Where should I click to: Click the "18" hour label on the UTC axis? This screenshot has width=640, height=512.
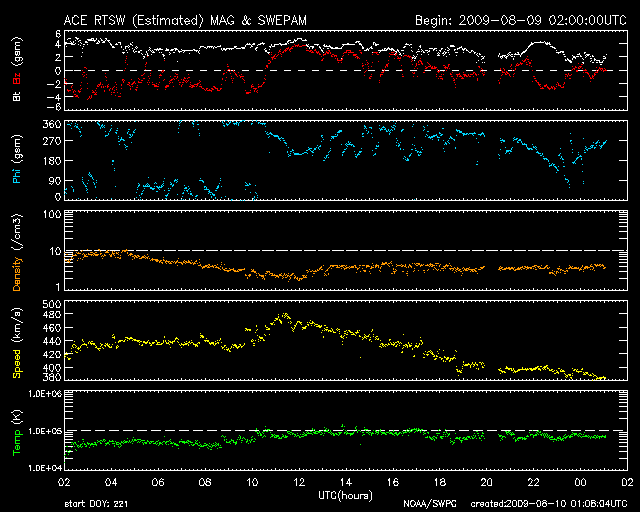440,482
